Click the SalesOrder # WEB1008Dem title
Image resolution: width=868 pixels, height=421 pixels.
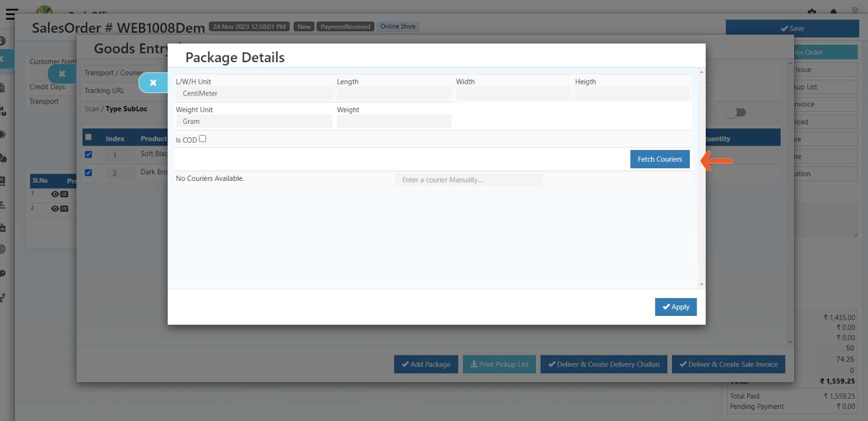[118, 28]
